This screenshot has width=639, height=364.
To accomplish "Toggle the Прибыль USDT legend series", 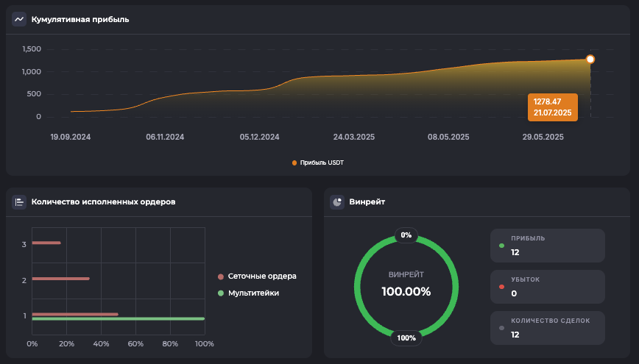I will click(318, 163).
